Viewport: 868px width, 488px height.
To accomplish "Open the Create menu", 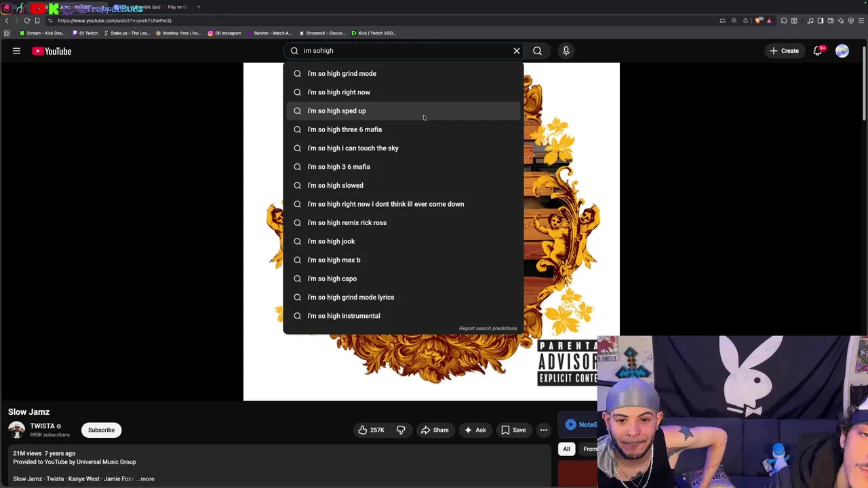I will 784,51.
